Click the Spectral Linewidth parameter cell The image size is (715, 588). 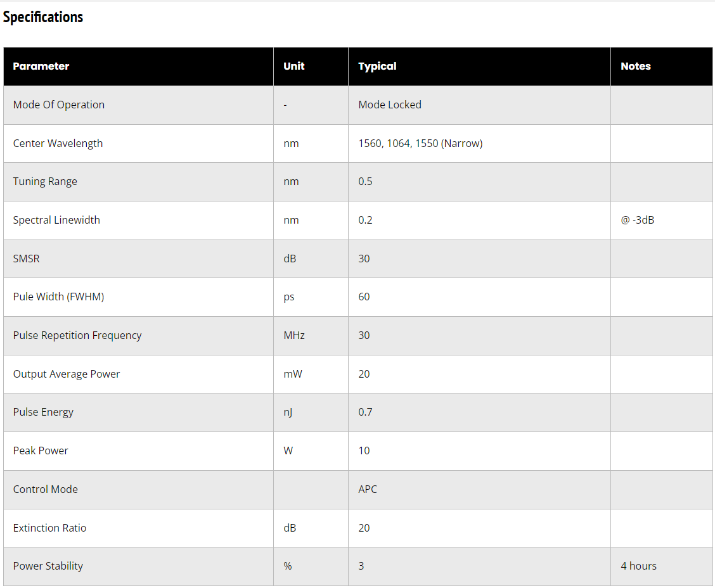coord(56,220)
